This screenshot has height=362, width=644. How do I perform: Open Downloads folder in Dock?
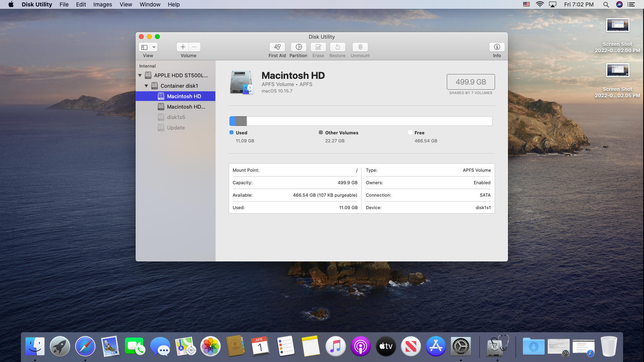click(x=534, y=346)
